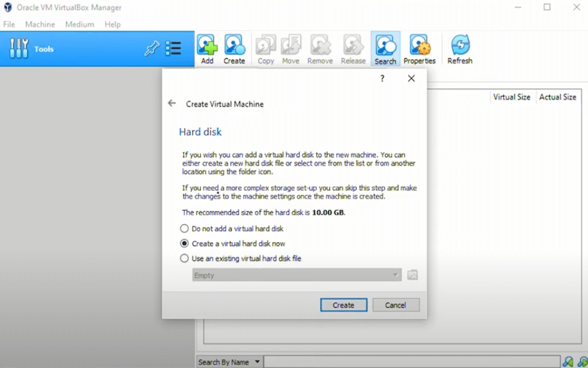The image size is (588, 368).
Task: Open the Search By Name dropdown
Action: pyautogui.click(x=229, y=362)
